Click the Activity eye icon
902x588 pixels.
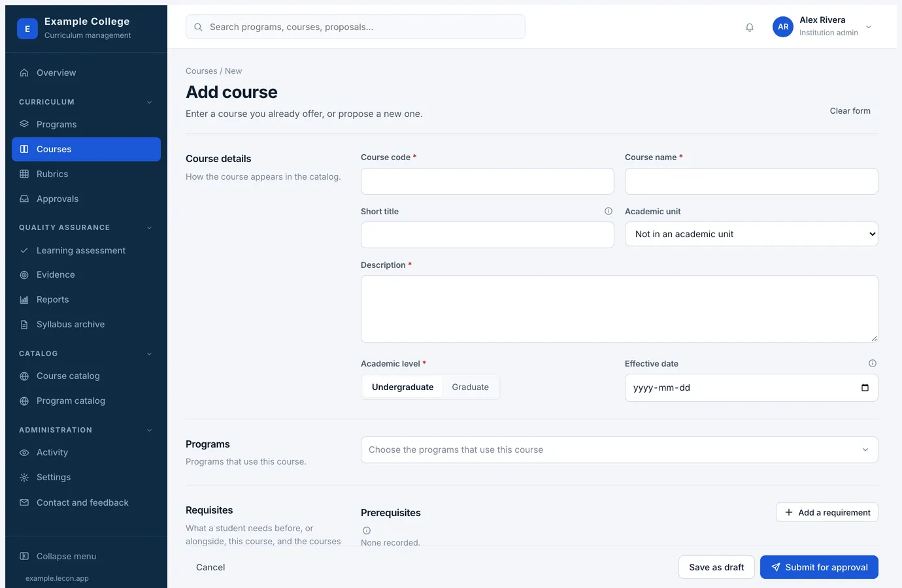(x=24, y=453)
